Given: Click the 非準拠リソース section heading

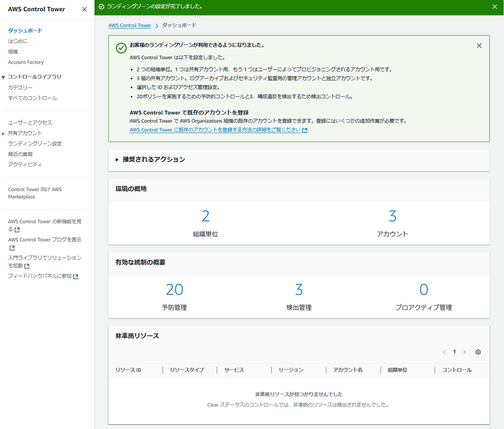Looking at the screenshot, I should point(137,336).
